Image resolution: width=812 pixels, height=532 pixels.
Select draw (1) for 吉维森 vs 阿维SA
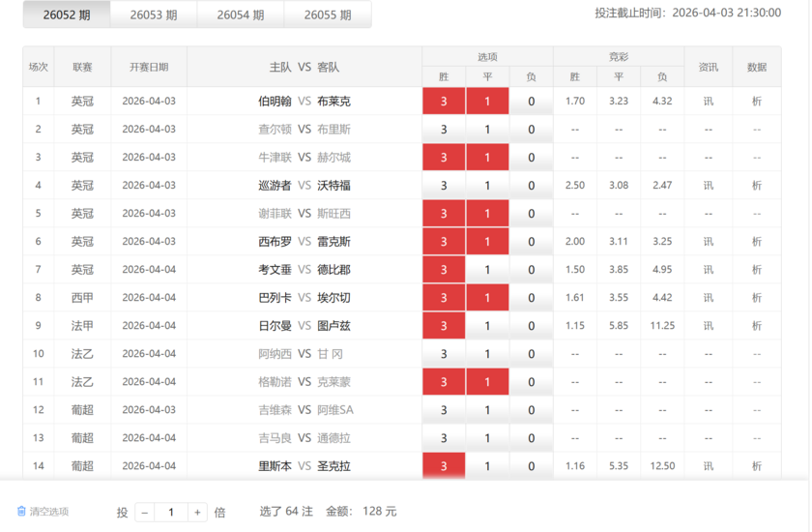click(487, 410)
